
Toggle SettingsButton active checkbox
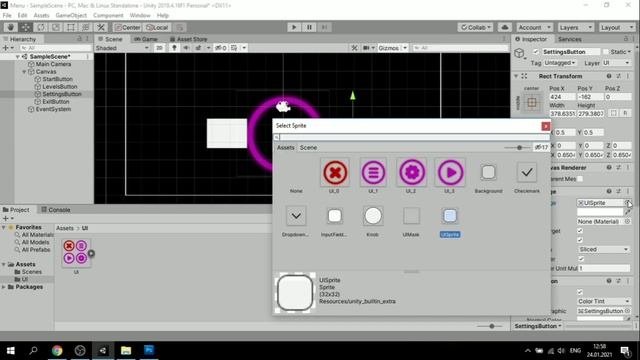pyautogui.click(x=536, y=52)
